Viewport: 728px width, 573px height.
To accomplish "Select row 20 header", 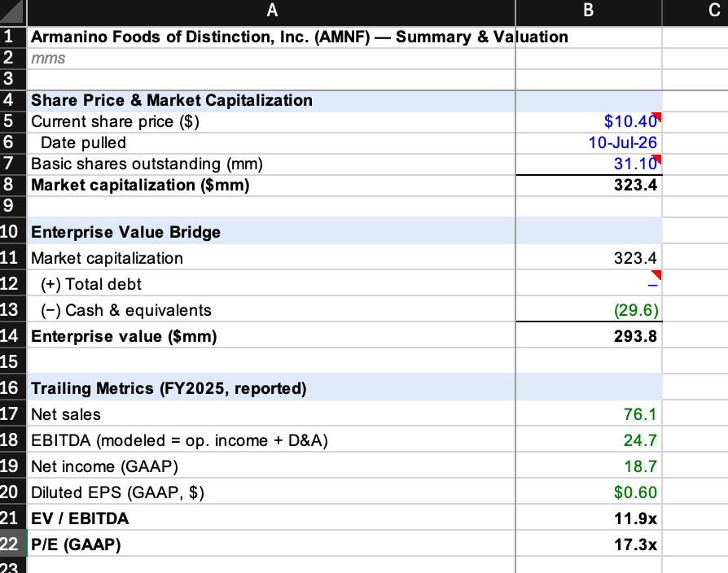I will coord(13,492).
